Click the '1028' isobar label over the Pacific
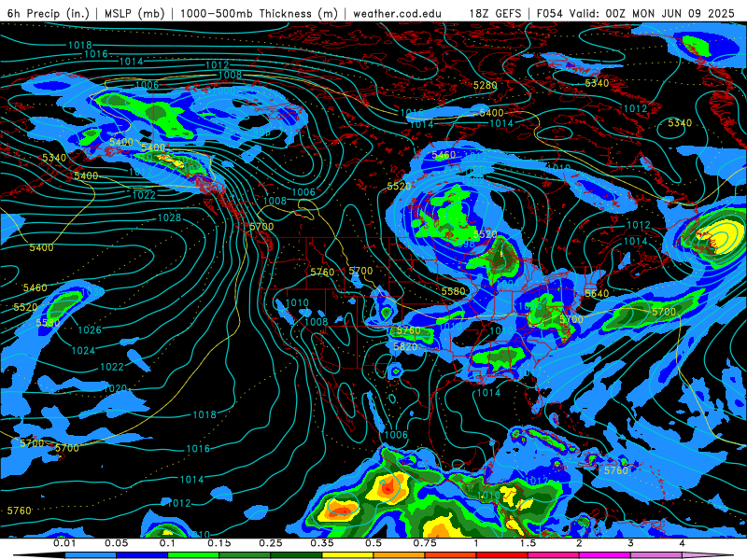Image resolution: width=747 pixels, height=560 pixels. click(x=170, y=217)
